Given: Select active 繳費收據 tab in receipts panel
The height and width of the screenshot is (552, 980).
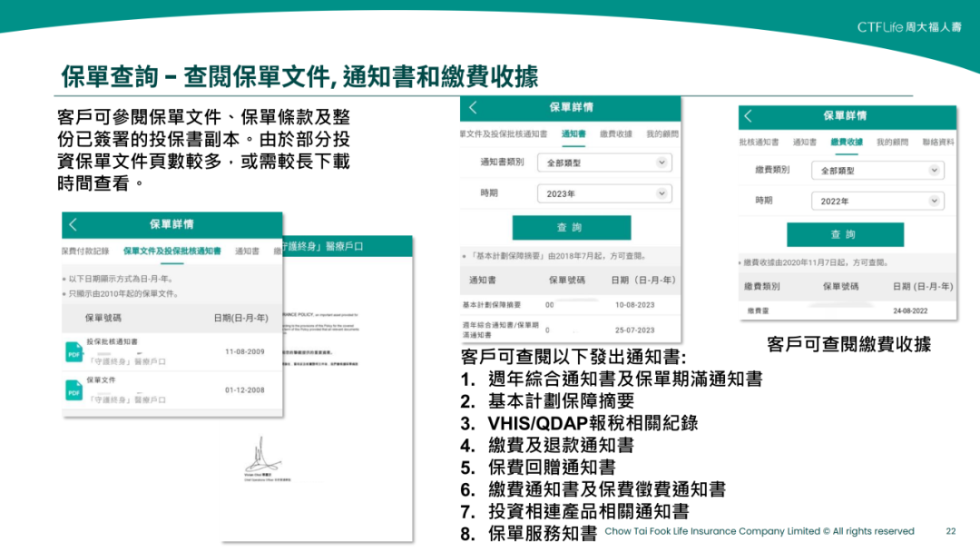Looking at the screenshot, I should point(847,143).
